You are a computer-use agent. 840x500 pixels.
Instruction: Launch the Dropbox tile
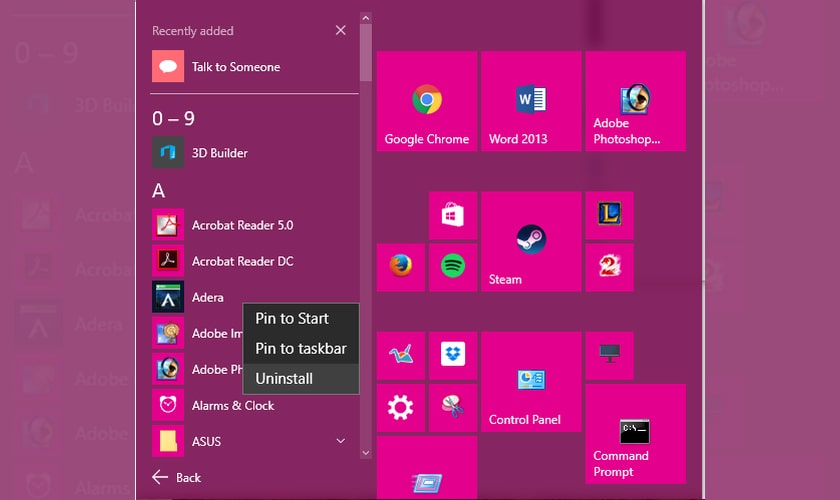tap(453, 356)
